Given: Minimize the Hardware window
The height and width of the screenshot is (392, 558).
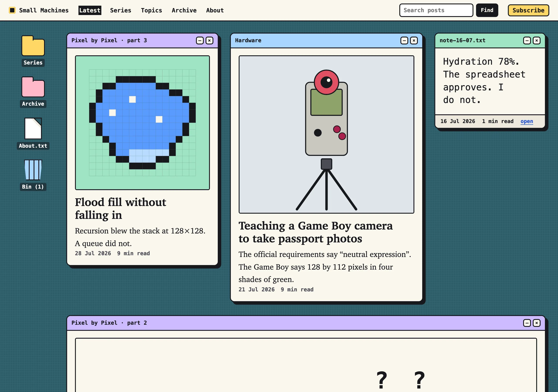Looking at the screenshot, I should pyautogui.click(x=404, y=41).
